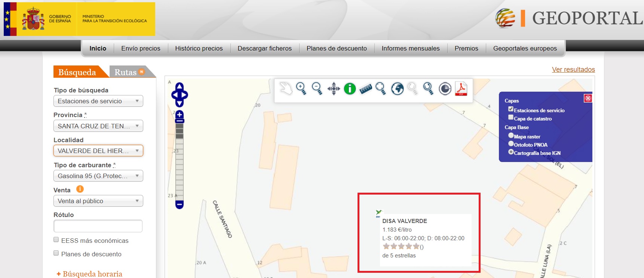The image size is (644, 278).
Task: Open Tipo de búsqueda dropdown
Action: 98,101
